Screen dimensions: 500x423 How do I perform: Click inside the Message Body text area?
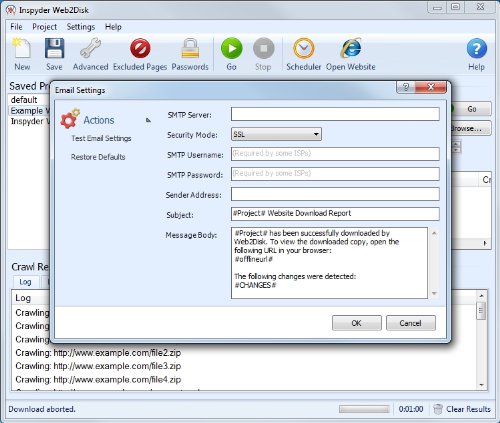coord(329,263)
